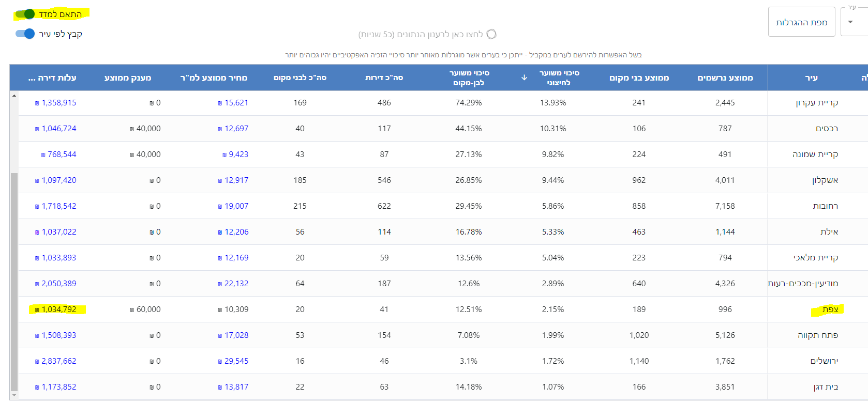
Task: Click the scrollbar down arrow
Action: [14, 395]
